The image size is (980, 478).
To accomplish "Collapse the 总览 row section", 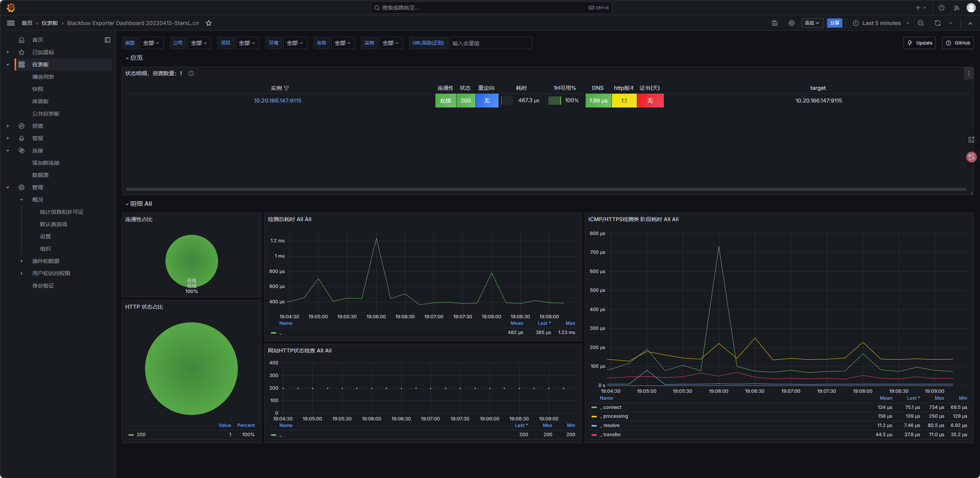I will pyautogui.click(x=134, y=58).
